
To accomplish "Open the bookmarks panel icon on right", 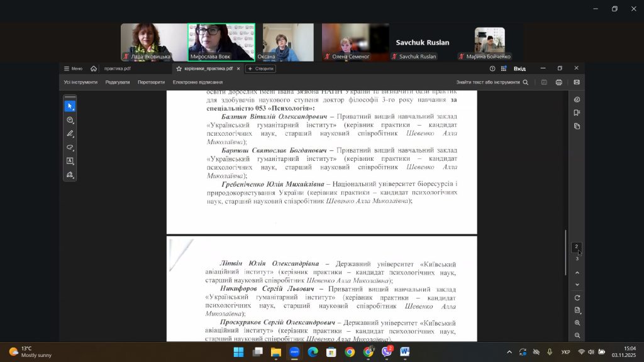I will [x=577, y=113].
